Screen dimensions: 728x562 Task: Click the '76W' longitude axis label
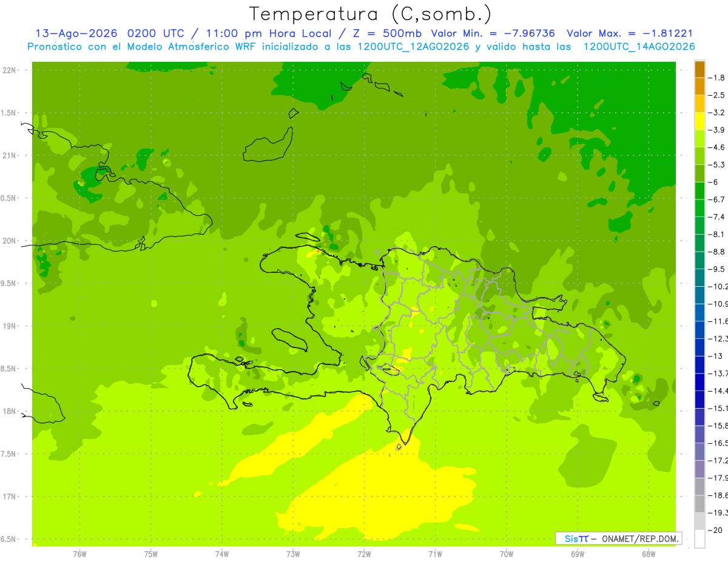tap(79, 554)
